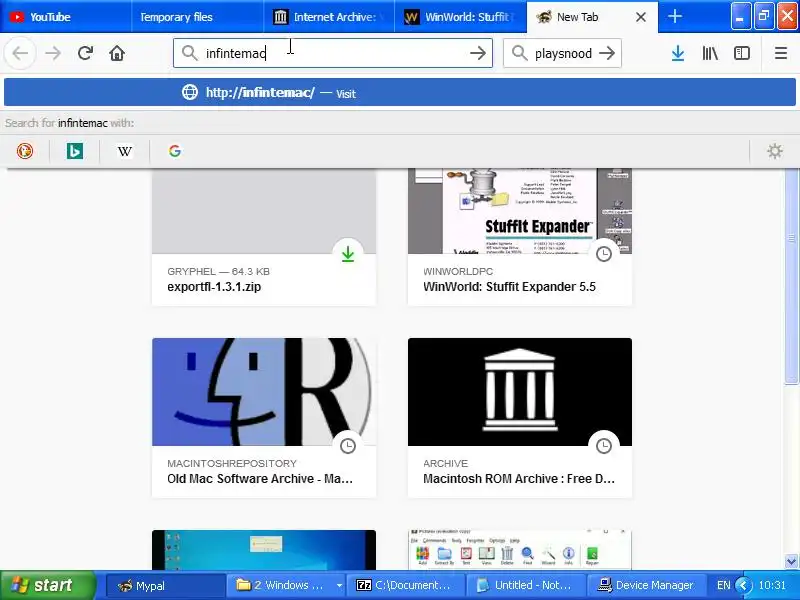This screenshot has height=600, width=800.
Task: Click the Stuffit Expander thumbnail image
Action: point(519,211)
